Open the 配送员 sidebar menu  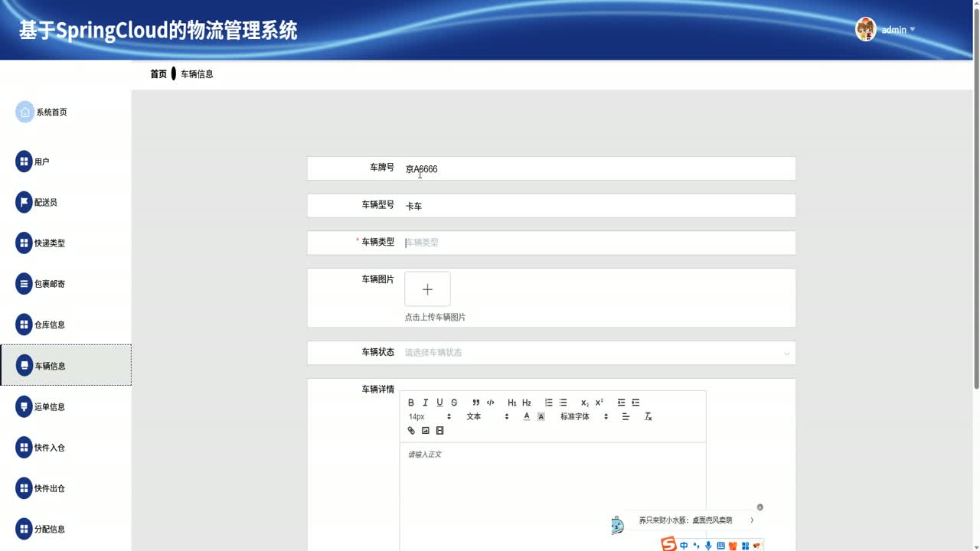(x=65, y=202)
